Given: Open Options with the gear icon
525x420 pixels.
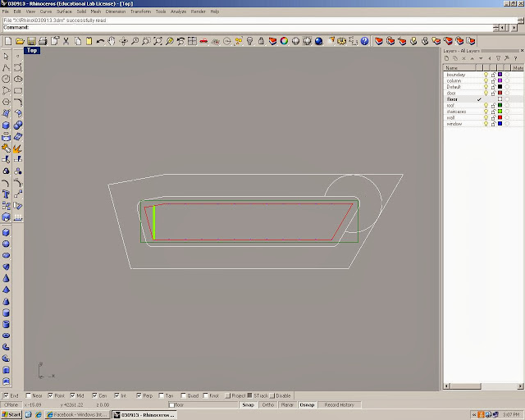Looking at the screenshot, I should (341, 41).
